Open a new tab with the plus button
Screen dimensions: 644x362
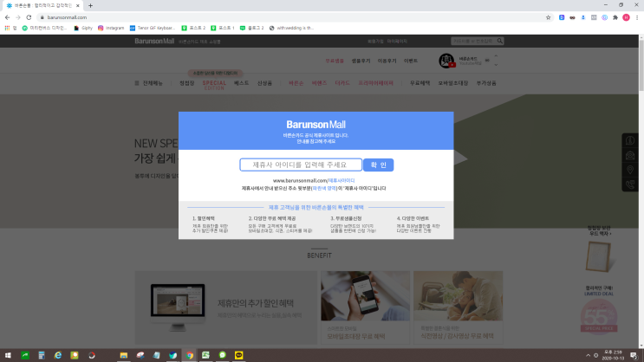(x=90, y=6)
